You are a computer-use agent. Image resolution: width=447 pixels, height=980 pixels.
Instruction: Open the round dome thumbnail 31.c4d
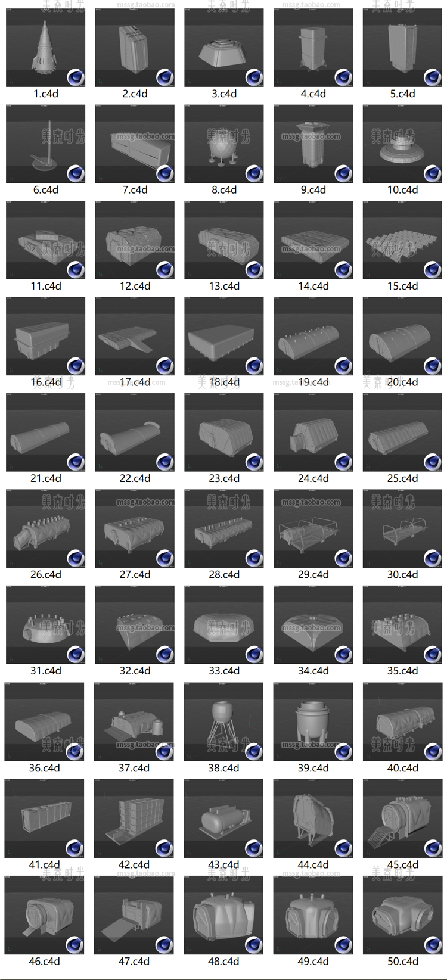point(45,624)
